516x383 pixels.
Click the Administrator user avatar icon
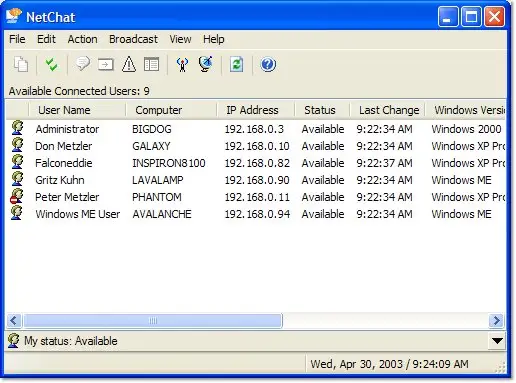[17, 128]
